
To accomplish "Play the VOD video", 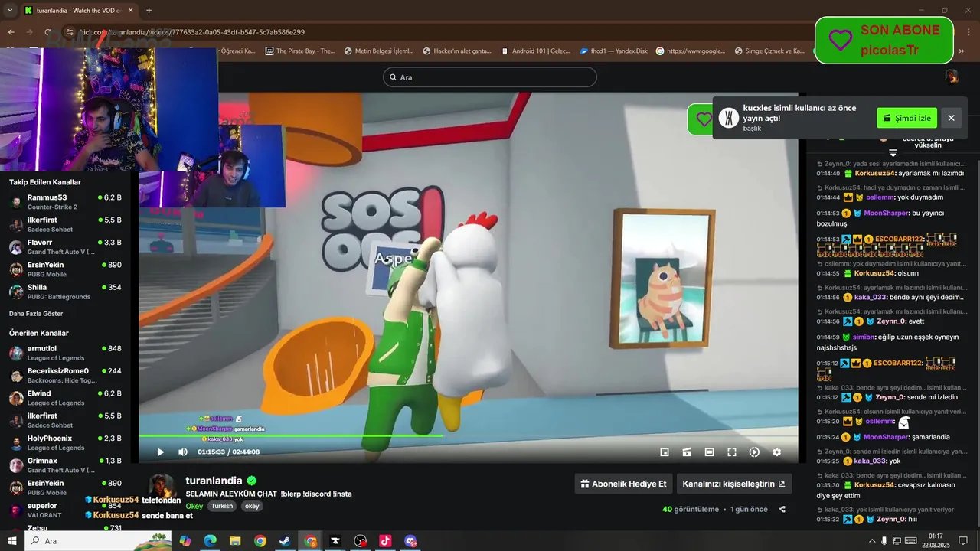I will (160, 452).
